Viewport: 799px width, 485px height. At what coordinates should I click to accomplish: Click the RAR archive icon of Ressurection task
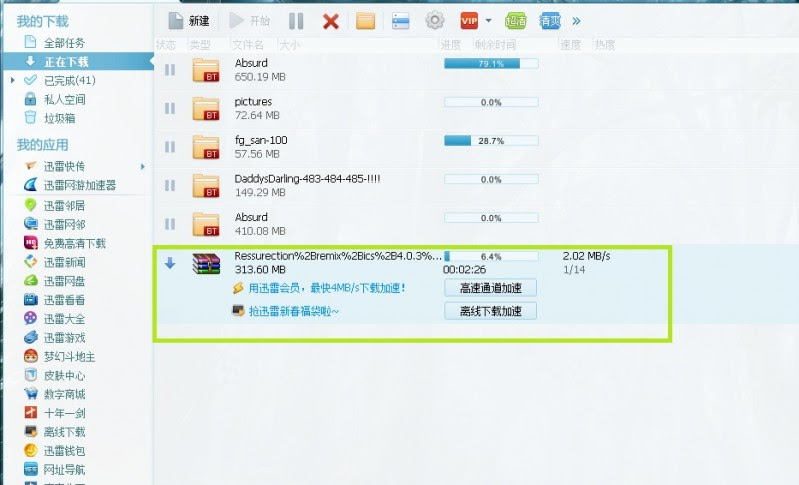206,263
